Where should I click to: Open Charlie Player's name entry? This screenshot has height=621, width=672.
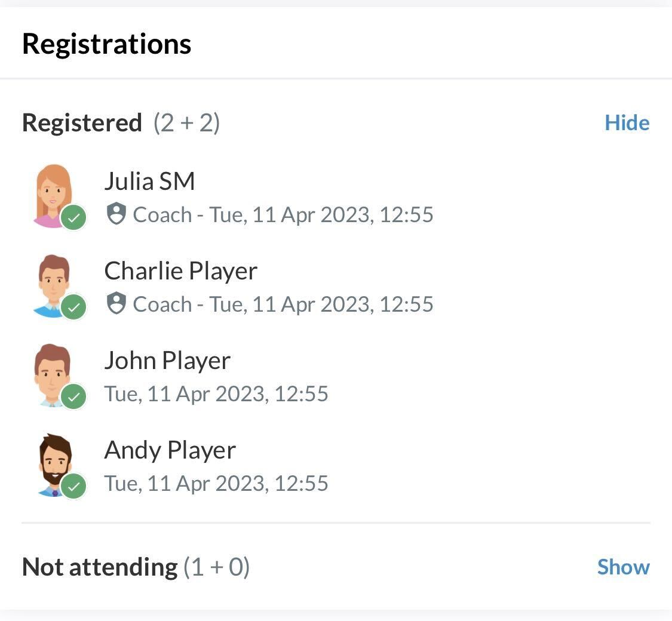(180, 271)
